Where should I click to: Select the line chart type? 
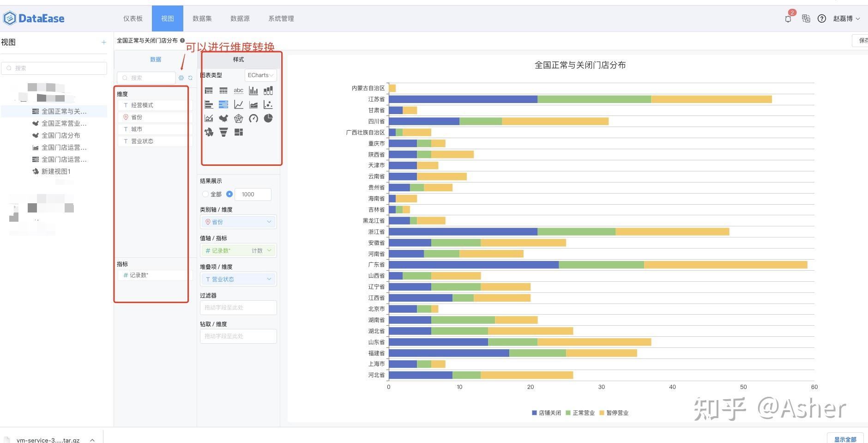(239, 104)
